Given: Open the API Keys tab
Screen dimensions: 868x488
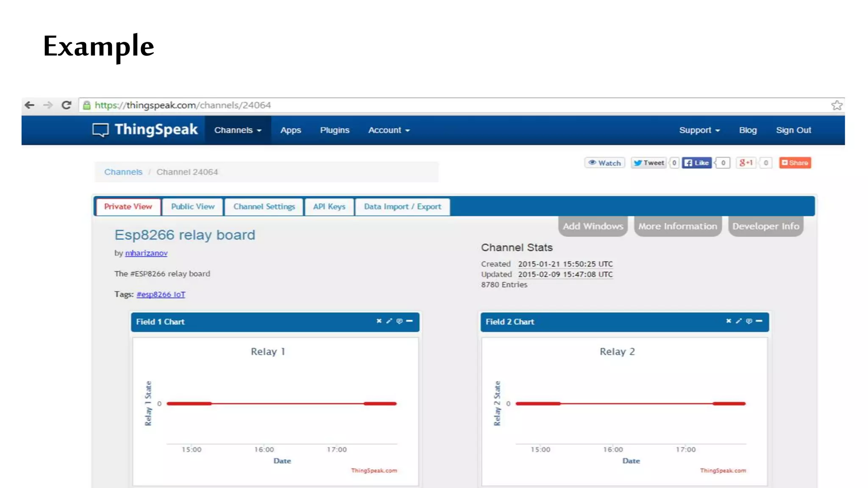Looking at the screenshot, I should [329, 207].
